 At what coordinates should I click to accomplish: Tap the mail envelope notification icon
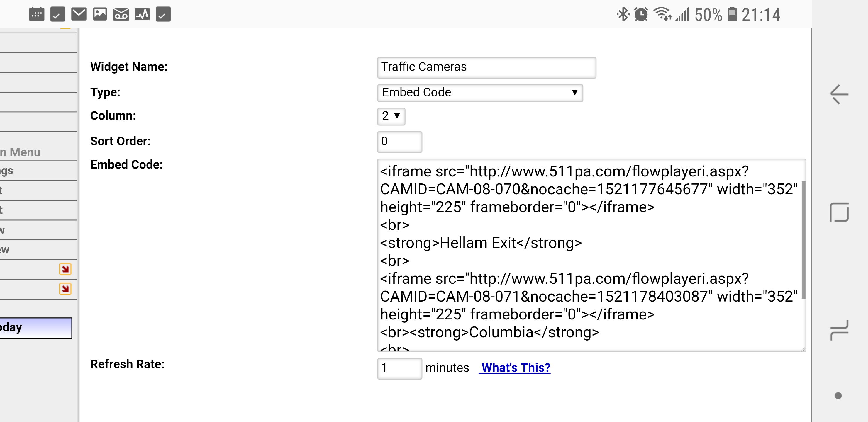79,14
